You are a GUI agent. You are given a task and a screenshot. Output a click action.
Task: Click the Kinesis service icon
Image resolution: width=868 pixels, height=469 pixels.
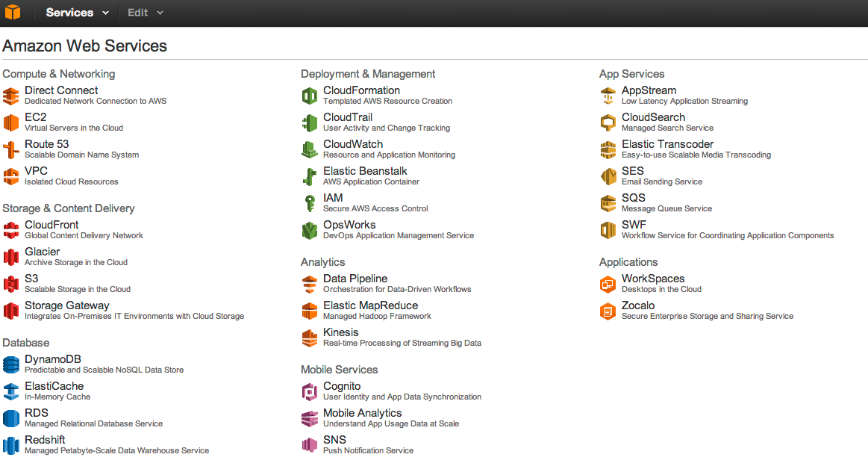[x=310, y=338]
